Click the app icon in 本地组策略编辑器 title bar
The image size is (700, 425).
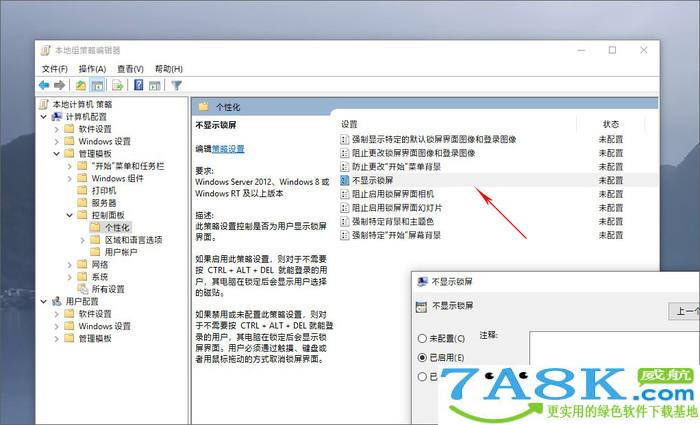46,50
